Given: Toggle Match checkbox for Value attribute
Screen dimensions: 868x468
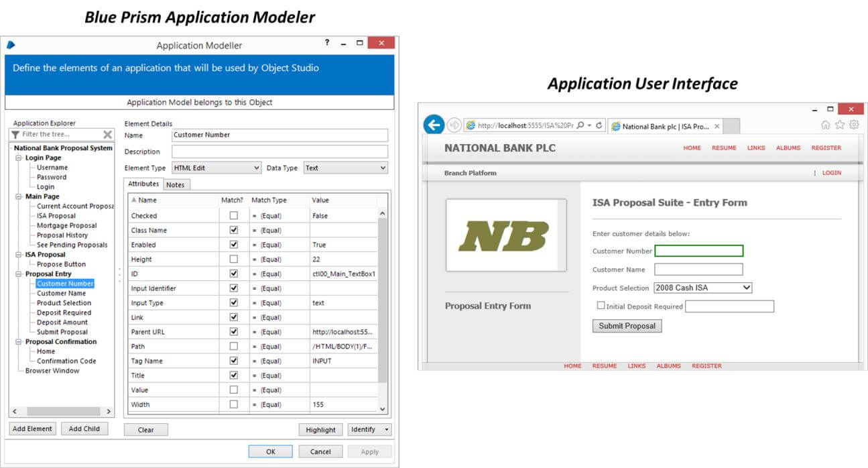Looking at the screenshot, I should (233, 390).
